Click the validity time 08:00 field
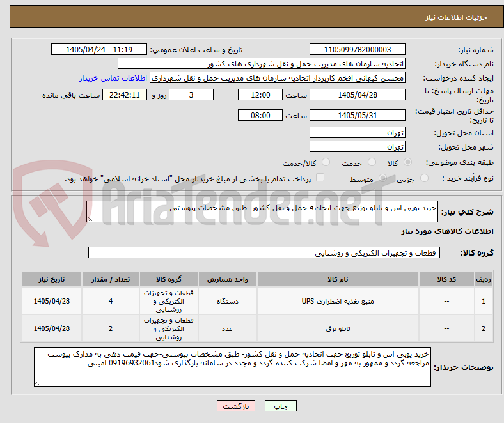Image resolution: width=504 pixels, height=423 pixels. [x=260, y=115]
